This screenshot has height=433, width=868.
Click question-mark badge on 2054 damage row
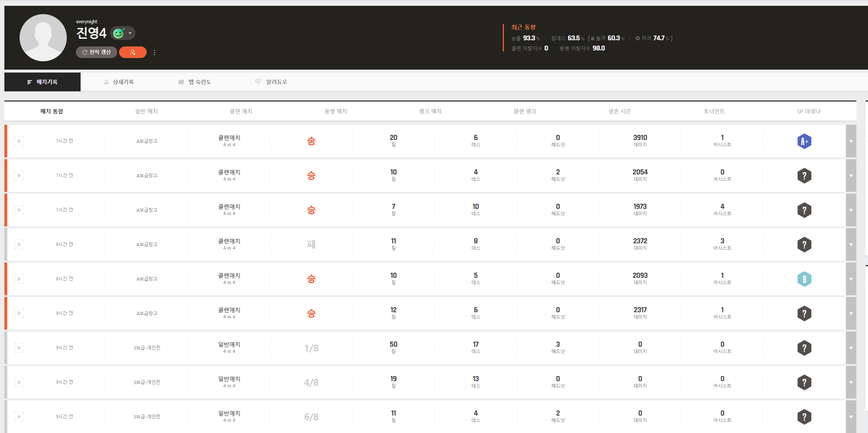pyautogui.click(x=804, y=176)
